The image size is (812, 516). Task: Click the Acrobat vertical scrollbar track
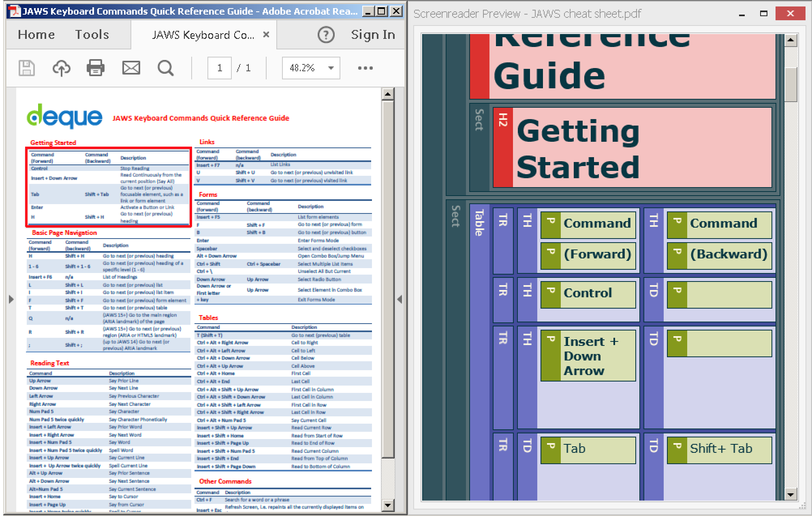(x=388, y=479)
